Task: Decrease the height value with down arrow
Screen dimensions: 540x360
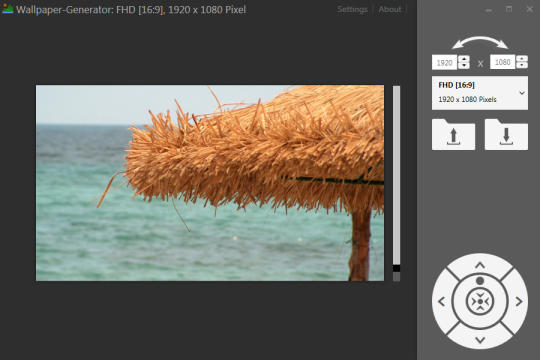Action: 522,65
